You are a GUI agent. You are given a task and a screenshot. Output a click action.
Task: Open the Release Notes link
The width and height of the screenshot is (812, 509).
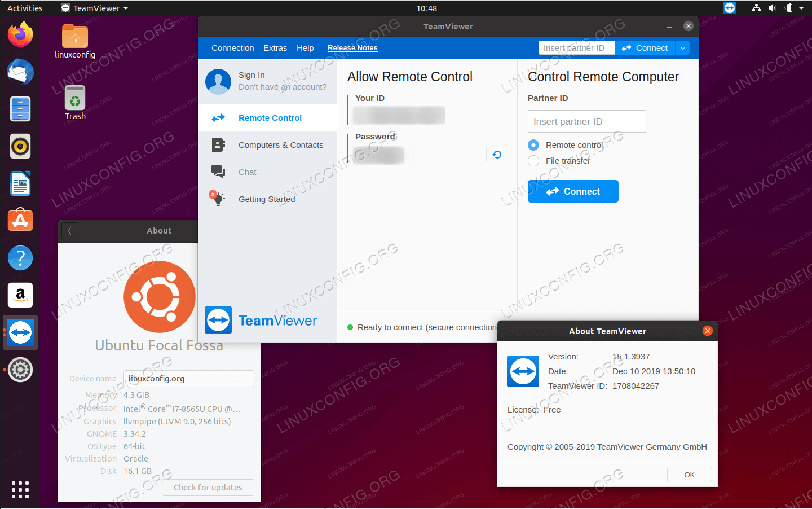[x=352, y=48]
